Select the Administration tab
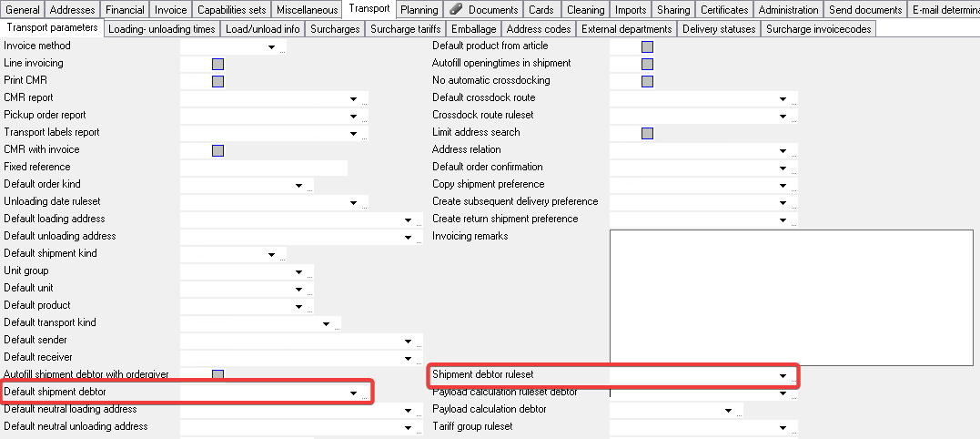 [788, 10]
